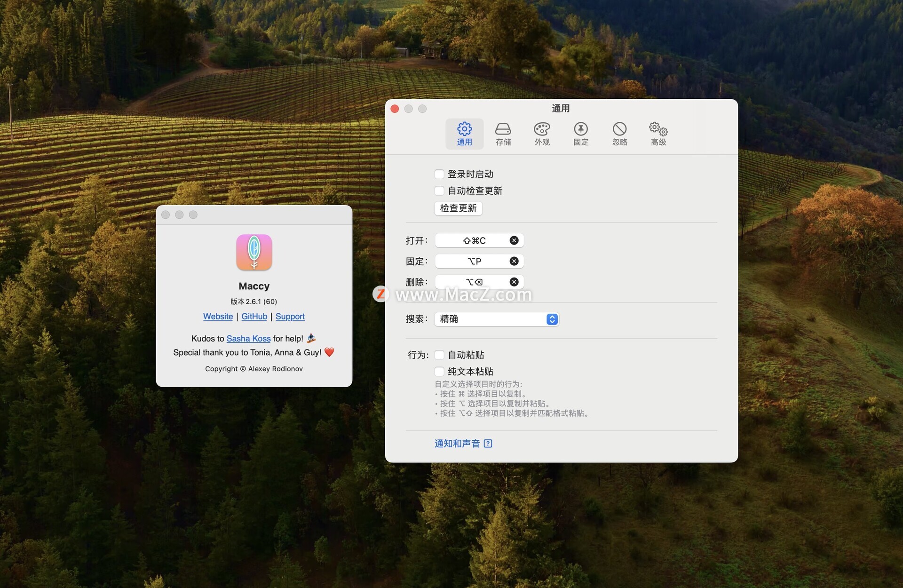Enable the 登录时启动 checkbox
903x588 pixels.
pos(439,174)
